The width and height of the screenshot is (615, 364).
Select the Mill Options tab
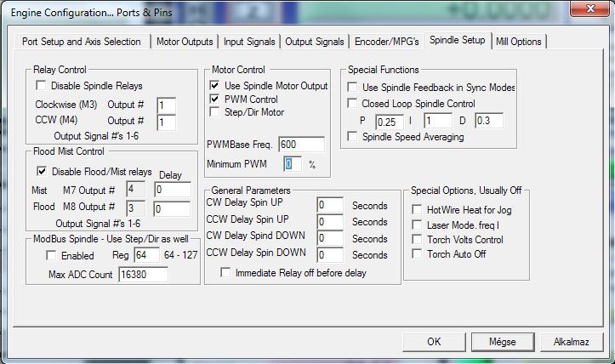pyautogui.click(x=517, y=41)
